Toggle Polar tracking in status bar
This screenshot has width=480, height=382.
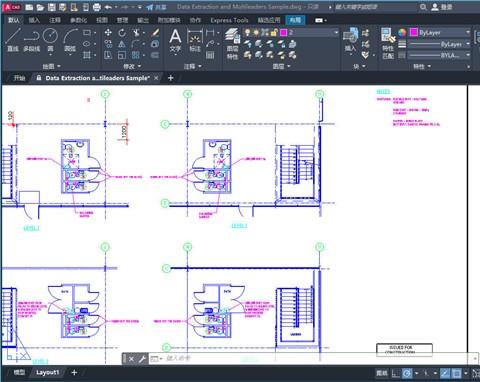click(407, 373)
